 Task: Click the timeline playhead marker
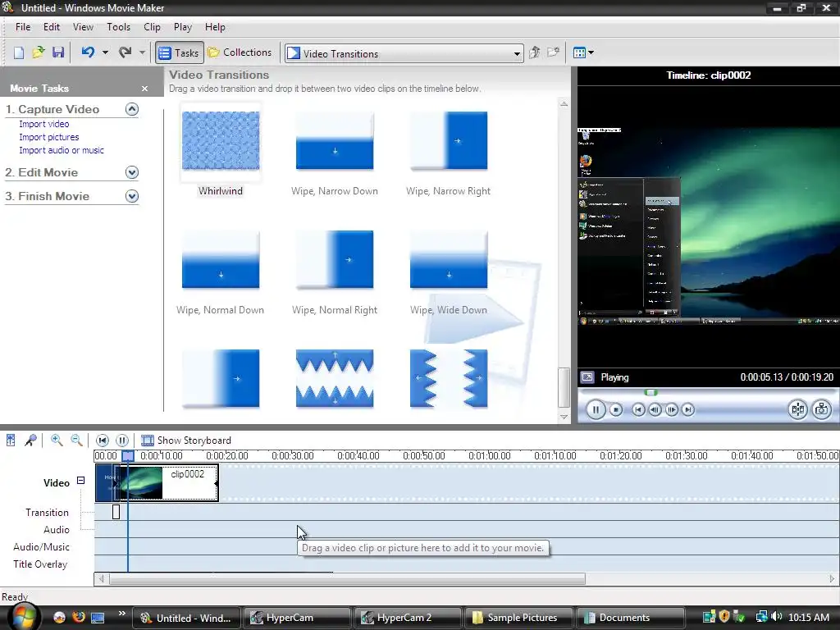[128, 456]
